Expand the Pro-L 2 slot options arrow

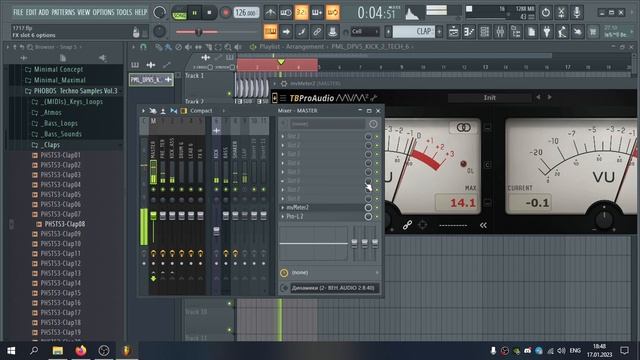click(282, 217)
